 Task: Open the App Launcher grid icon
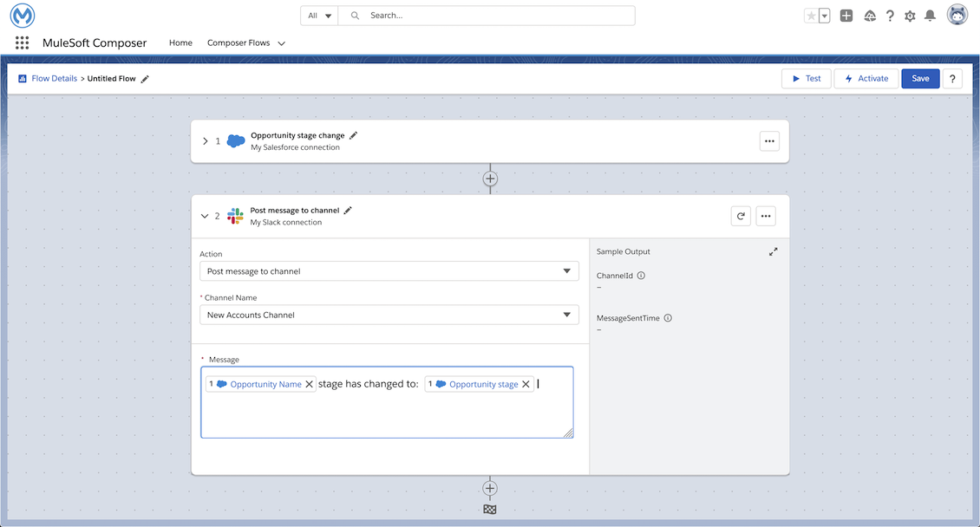[x=23, y=42]
